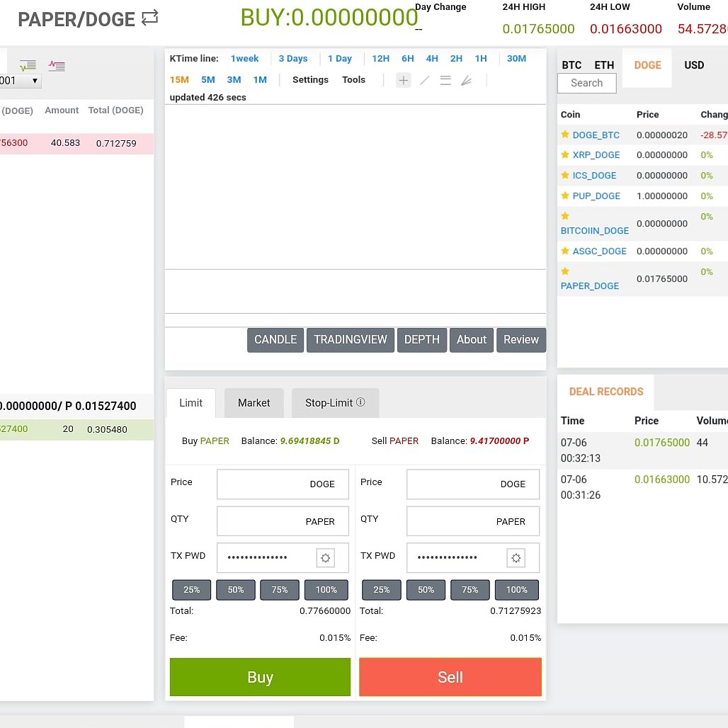
Task: Set chart timeline to 12H
Action: pos(381,59)
